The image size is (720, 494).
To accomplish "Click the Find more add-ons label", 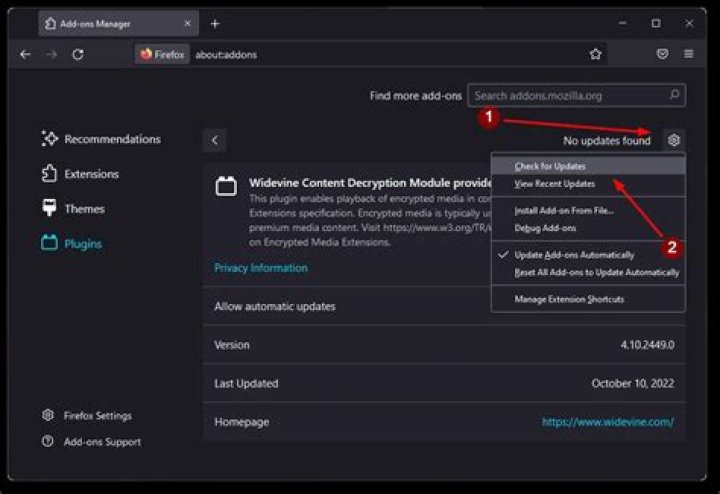I will (x=416, y=95).
